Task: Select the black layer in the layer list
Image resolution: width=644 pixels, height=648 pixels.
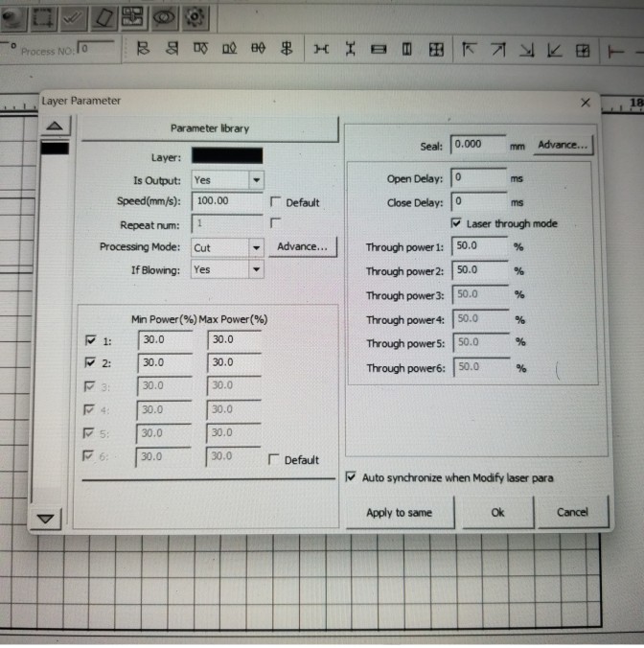Action: tap(55, 149)
